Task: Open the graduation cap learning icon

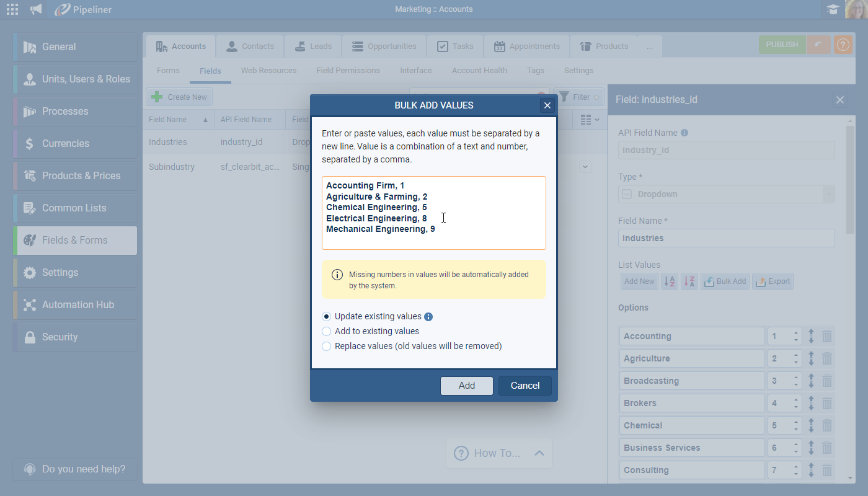Action: (833, 9)
